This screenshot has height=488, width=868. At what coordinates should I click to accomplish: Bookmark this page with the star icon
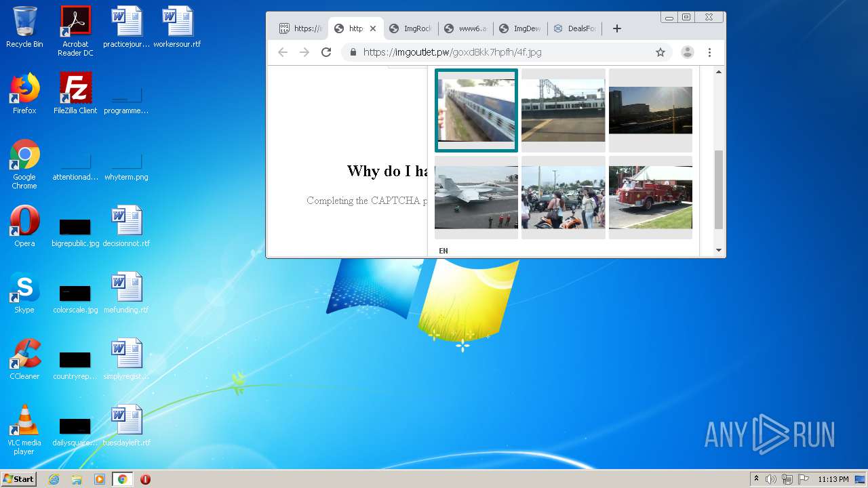[660, 52]
